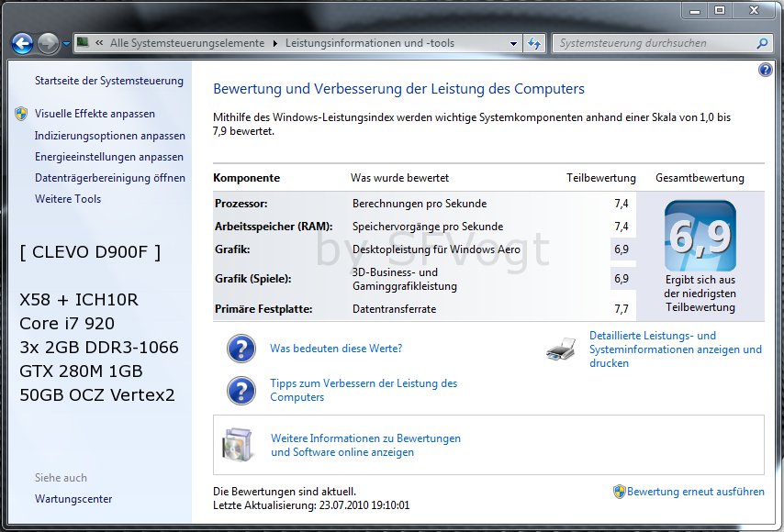
Task: Open 'Wartungscenter' under Siehe auch
Action: 73,499
